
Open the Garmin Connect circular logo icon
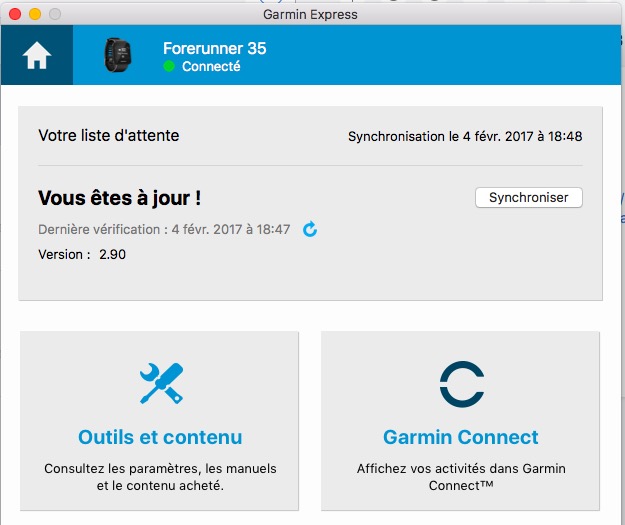tap(461, 384)
